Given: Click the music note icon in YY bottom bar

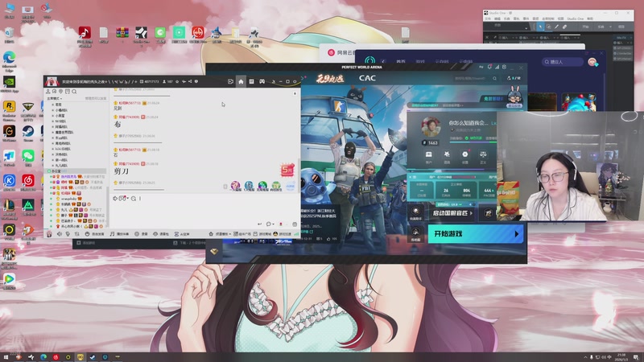Looking at the screenshot, I should click(x=112, y=233).
